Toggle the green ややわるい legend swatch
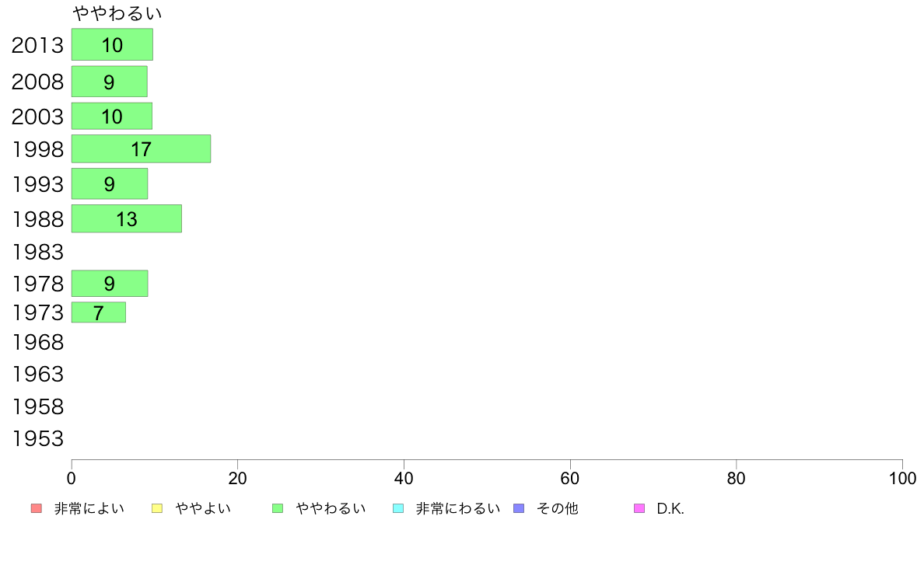Screen dimensions: 924x572 pos(278,508)
